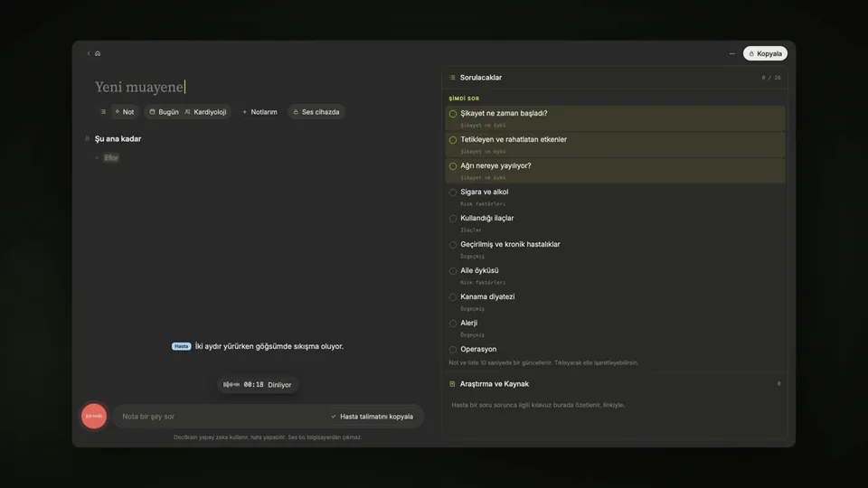Open the home icon in the top bar

(x=98, y=53)
